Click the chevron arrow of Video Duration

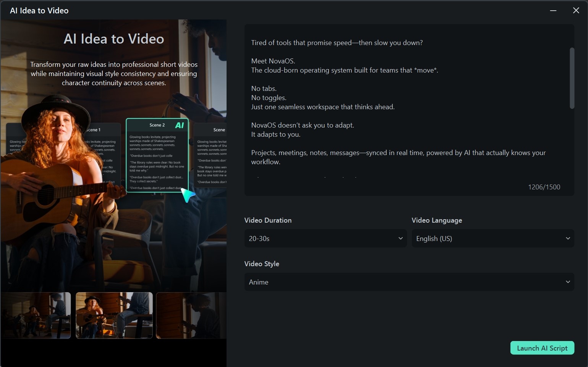point(400,238)
